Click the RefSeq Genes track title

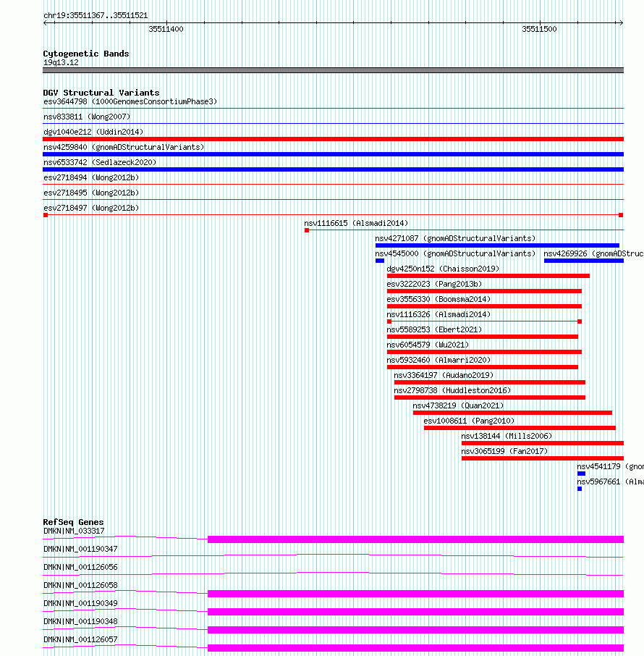73,522
